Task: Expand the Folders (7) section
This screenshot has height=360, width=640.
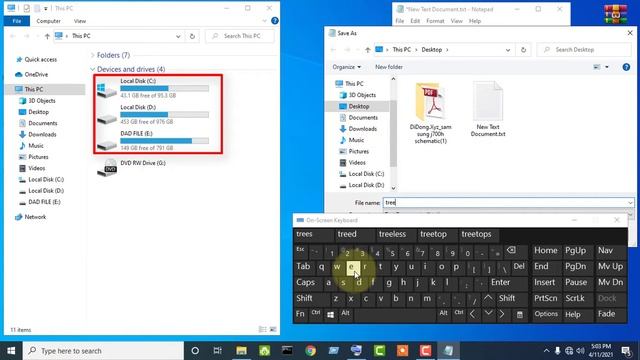Action: (x=92, y=55)
